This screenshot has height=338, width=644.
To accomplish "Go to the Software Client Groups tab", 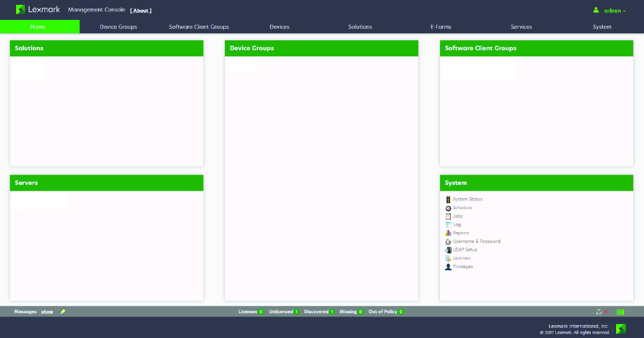I will point(199,27).
